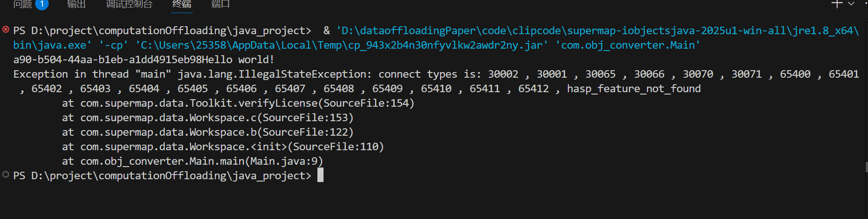Click the hasp_feature_not_found error text

point(633,89)
